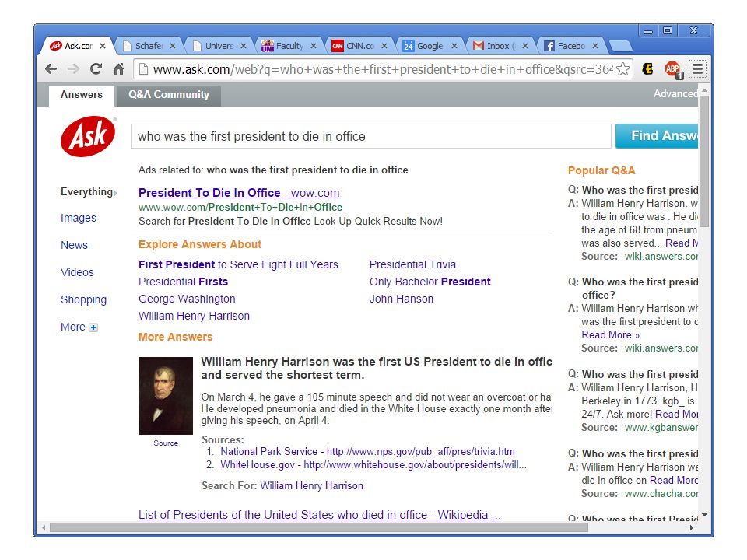Viewport: 747px width, 560px height.
Task: Select the Answers tab
Action: point(82,95)
